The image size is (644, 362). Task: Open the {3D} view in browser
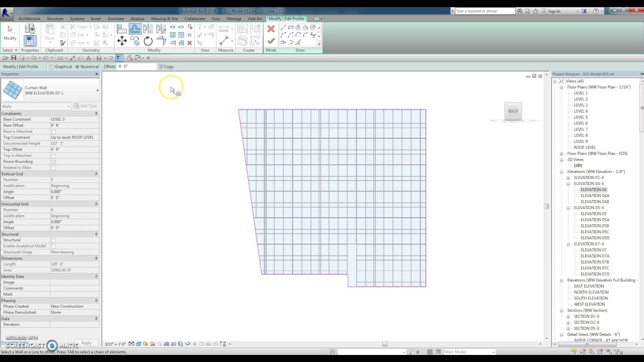pyautogui.click(x=578, y=165)
